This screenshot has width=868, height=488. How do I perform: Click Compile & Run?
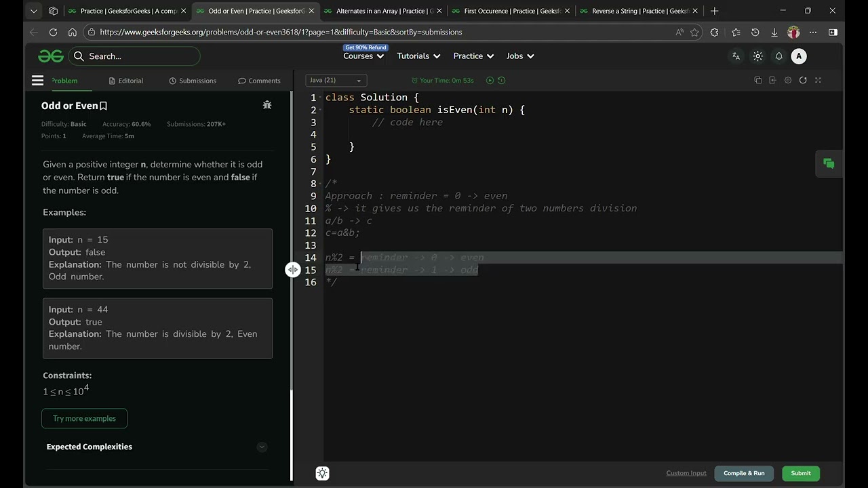744,473
